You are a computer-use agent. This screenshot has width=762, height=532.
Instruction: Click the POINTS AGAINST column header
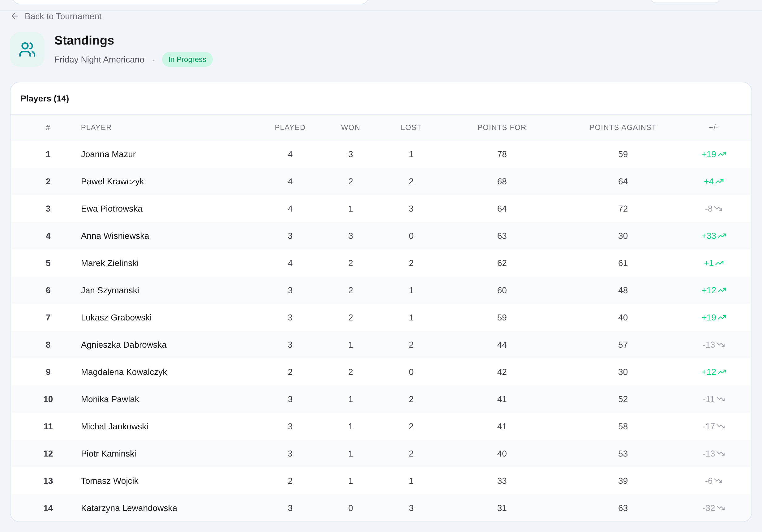pyautogui.click(x=623, y=127)
